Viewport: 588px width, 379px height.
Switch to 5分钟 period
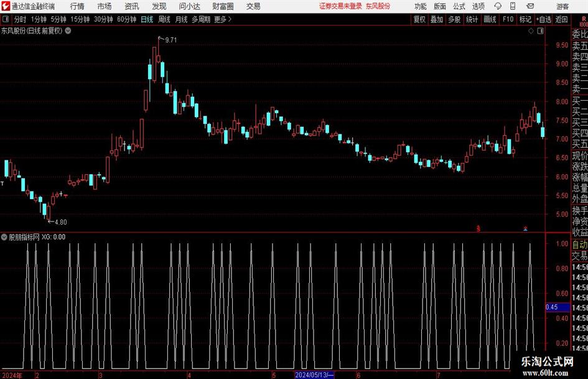(x=58, y=19)
